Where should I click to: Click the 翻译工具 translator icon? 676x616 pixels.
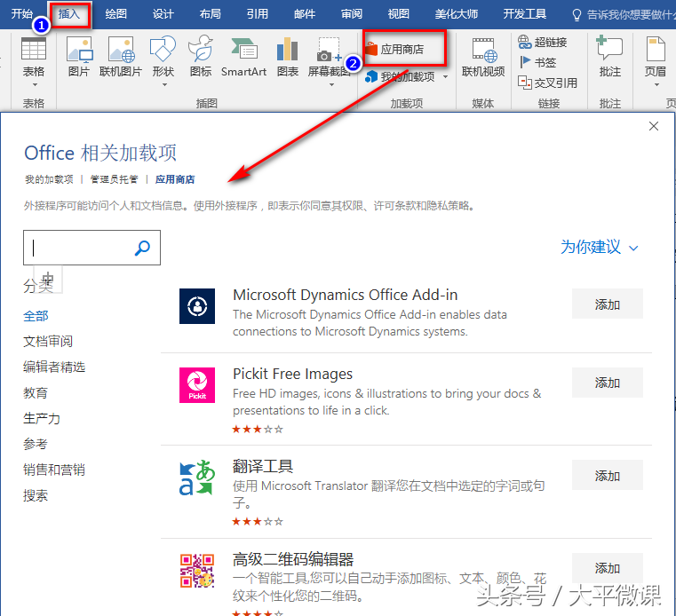coord(197,478)
